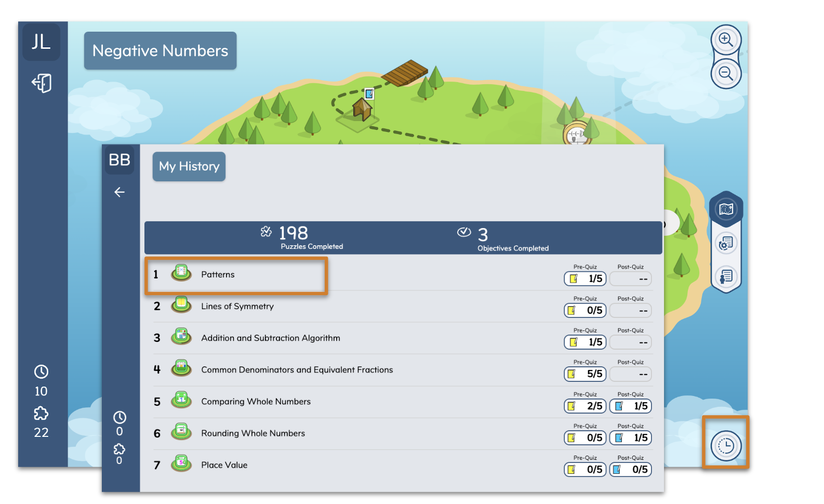Click the Negative Numbers title banner
Image resolution: width=824 pixels, height=504 pixels.
point(160,51)
